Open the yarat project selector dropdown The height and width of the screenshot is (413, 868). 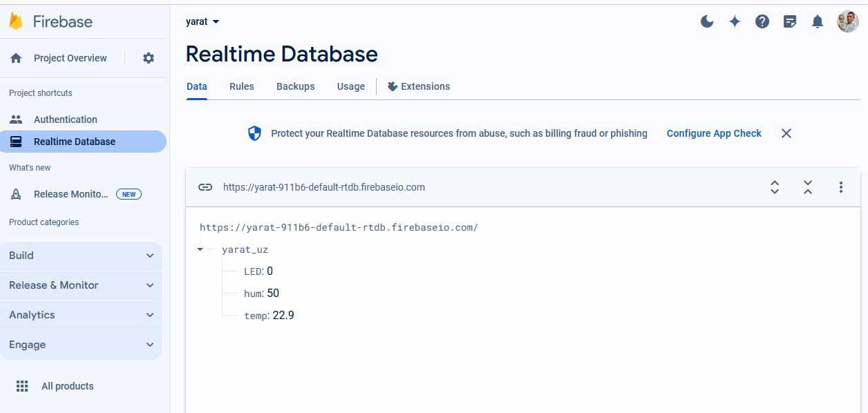[x=202, y=21]
